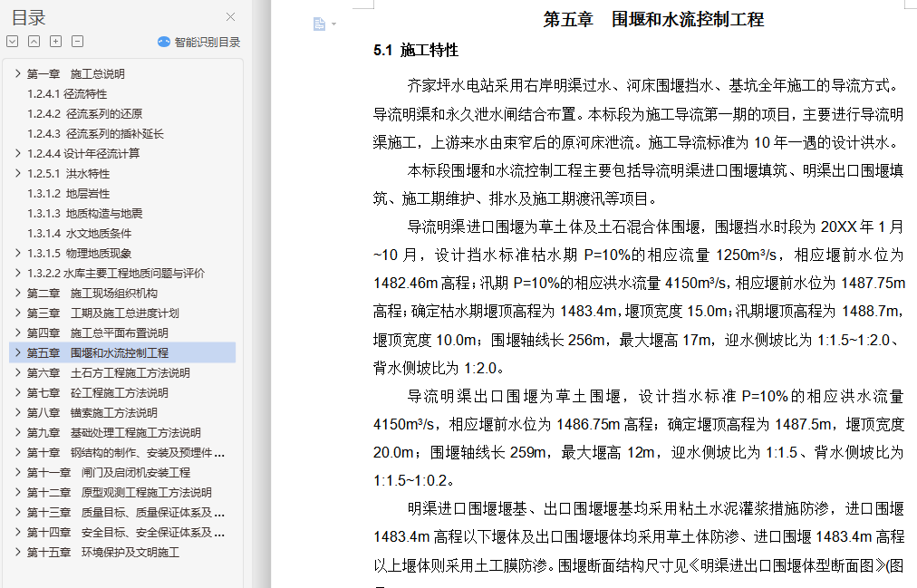Select 第一章 施工总说明 heading
Screen dimensions: 917x588
click(x=76, y=73)
